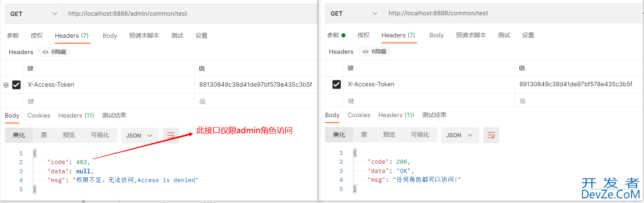Click token value cell in right panel
The height and width of the screenshot is (203, 644).
(x=579, y=84)
